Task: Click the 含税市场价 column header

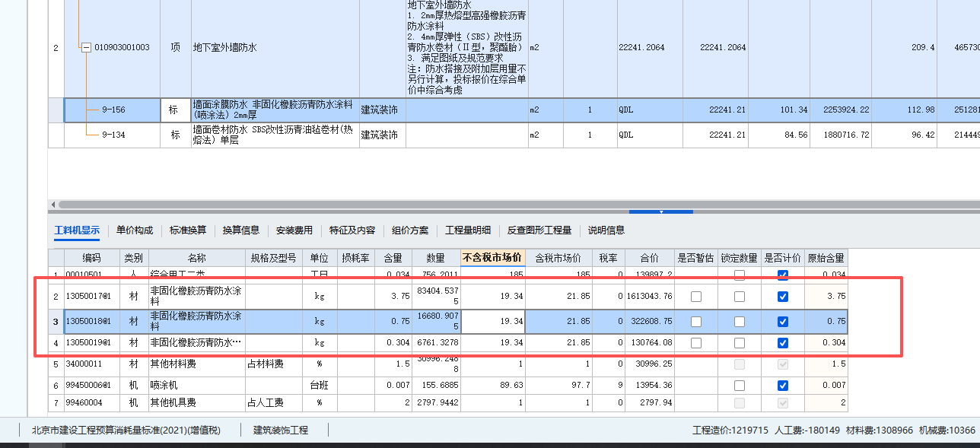Action: coord(558,258)
